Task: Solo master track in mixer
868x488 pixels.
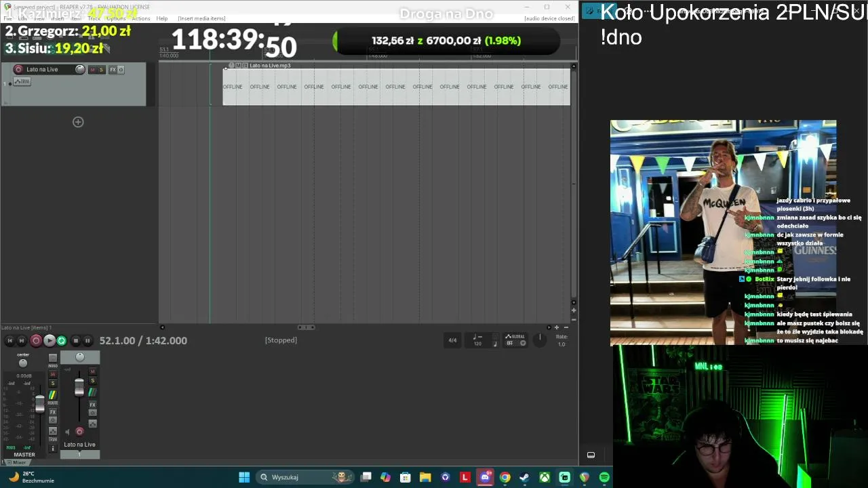Action: [x=53, y=384]
